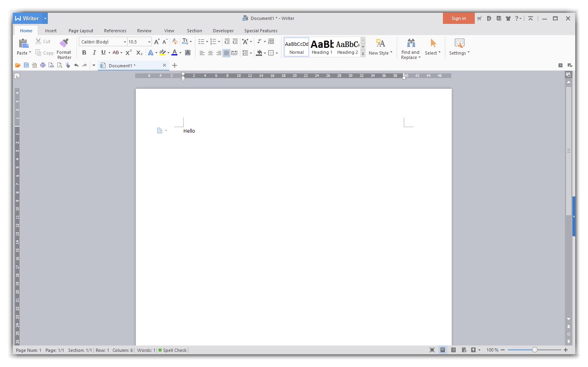The height and width of the screenshot is (367, 588).
Task: Apply subscript formatting
Action: [x=139, y=52]
